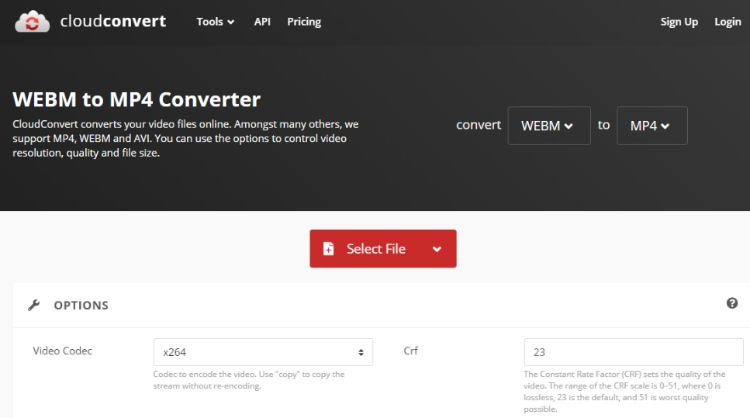This screenshot has width=750, height=418.
Task: Click the file icon on Select File button
Action: pyautogui.click(x=329, y=249)
